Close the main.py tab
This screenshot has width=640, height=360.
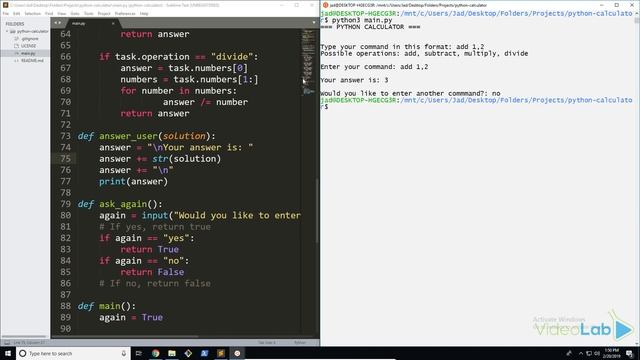coord(113,23)
